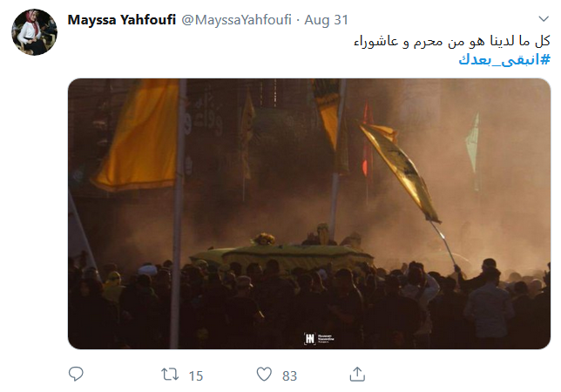
Task: Click the large solid yellow banner flag
Action: tap(137, 134)
